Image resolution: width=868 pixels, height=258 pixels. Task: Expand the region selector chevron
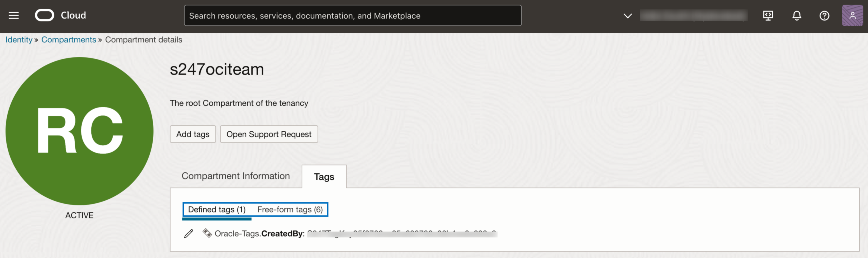[x=627, y=16]
